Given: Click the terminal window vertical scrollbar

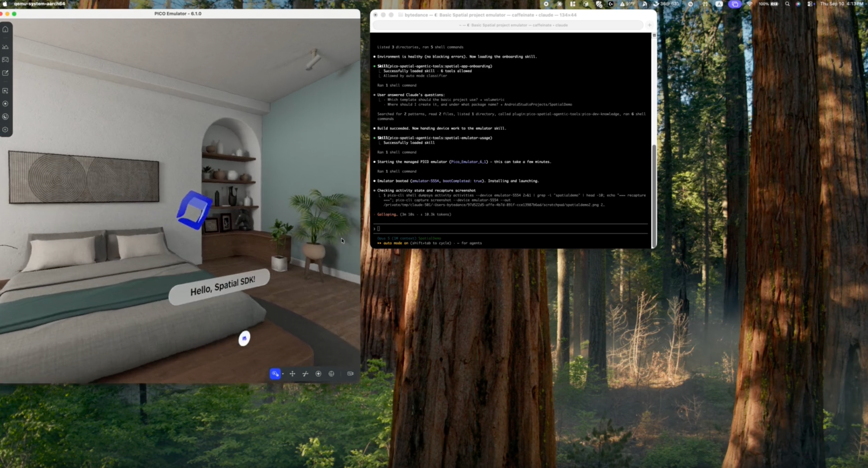Looking at the screenshot, I should pyautogui.click(x=654, y=195).
